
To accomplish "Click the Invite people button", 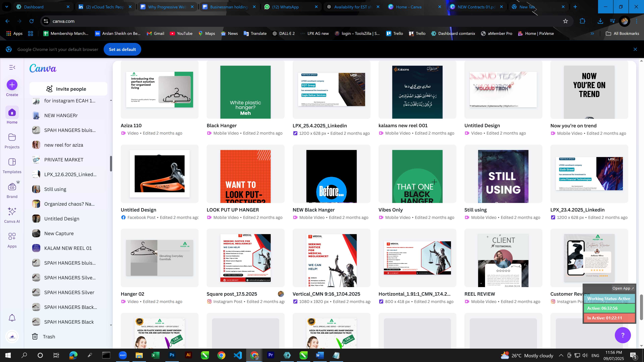I will [68, 89].
